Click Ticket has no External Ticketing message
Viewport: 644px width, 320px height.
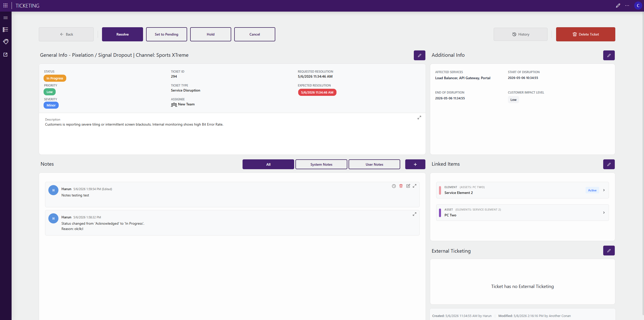click(522, 286)
